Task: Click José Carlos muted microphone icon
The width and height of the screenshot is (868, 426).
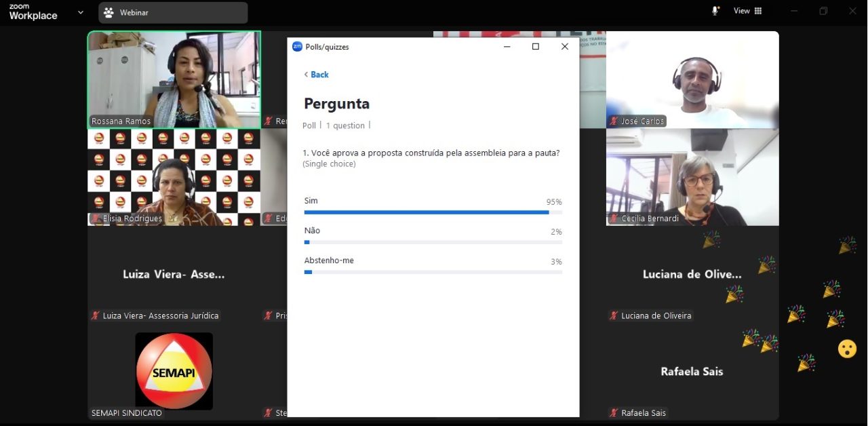Action: click(x=614, y=121)
